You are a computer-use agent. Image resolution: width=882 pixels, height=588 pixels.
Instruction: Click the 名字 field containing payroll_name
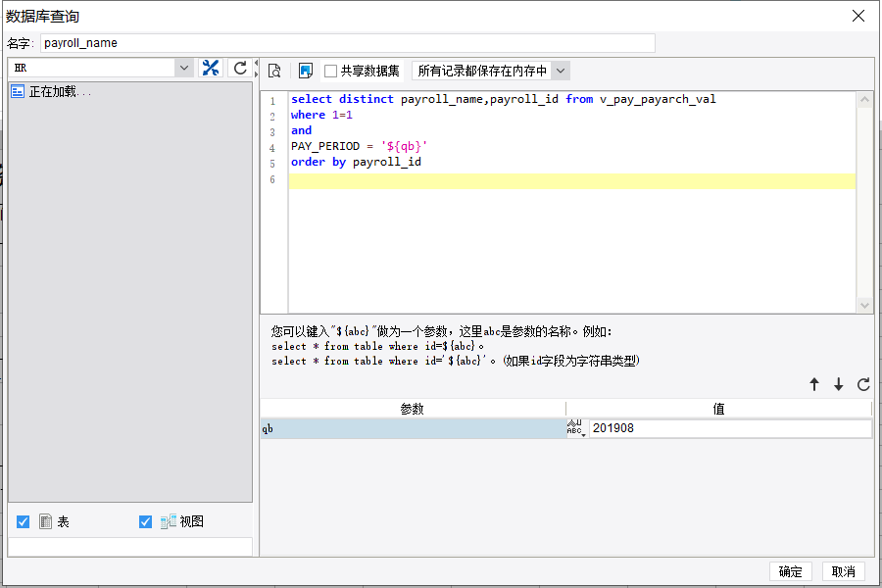348,43
